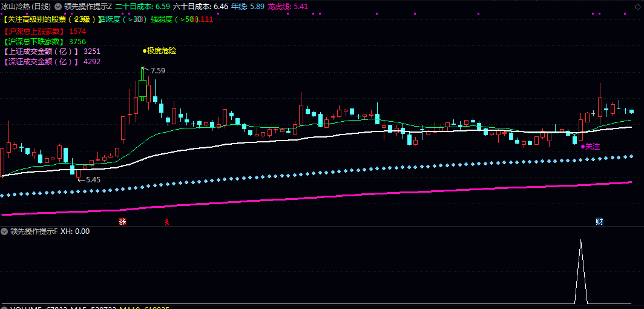Select the 领先操作提示F sub-panel indicator name
Image resolution: width=644 pixels, height=309 pixels.
(x=34, y=231)
